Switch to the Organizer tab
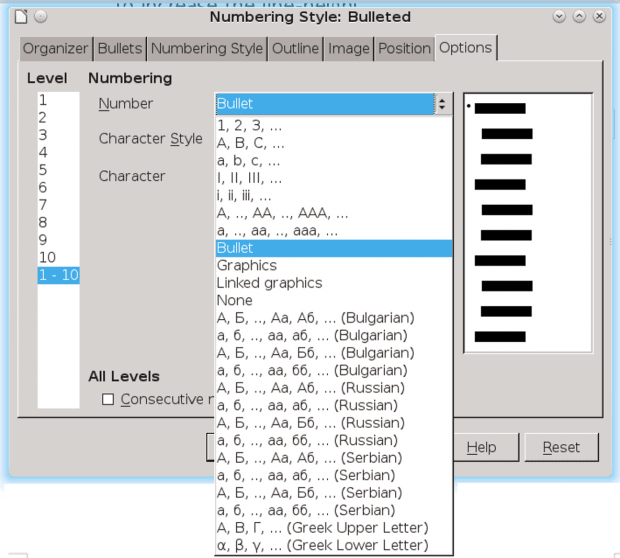The width and height of the screenshot is (620, 558). point(55,49)
